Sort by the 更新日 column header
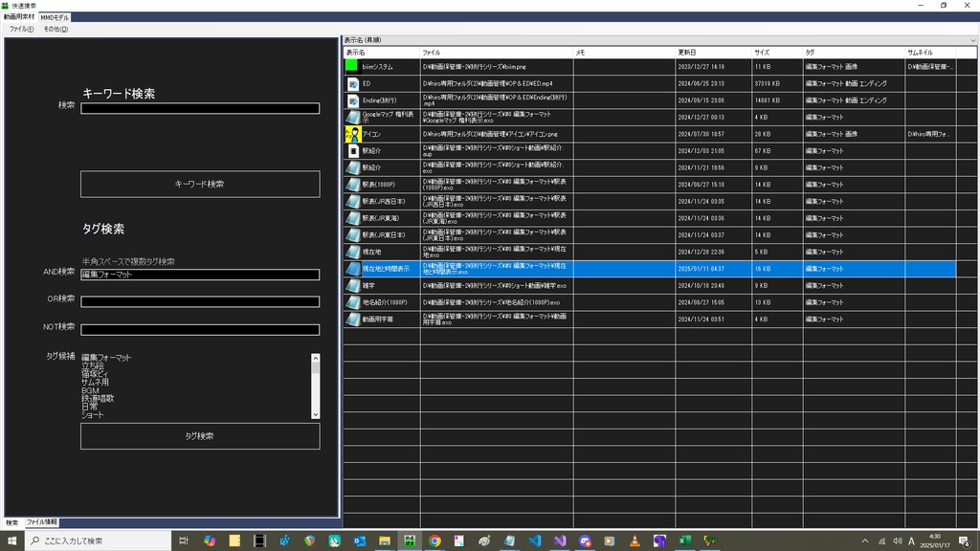Screen dimensions: 980x551 714,53
